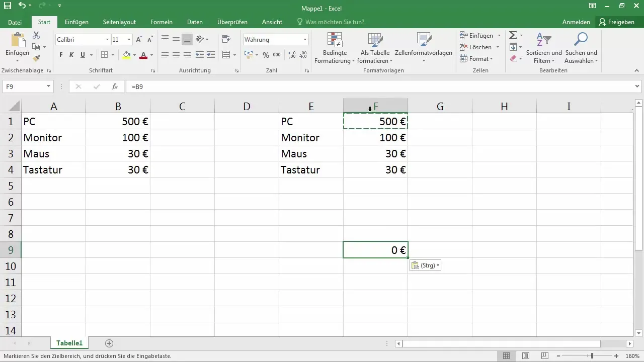Select the Tabelle1 sheet tab
The image size is (644, 362).
(69, 343)
